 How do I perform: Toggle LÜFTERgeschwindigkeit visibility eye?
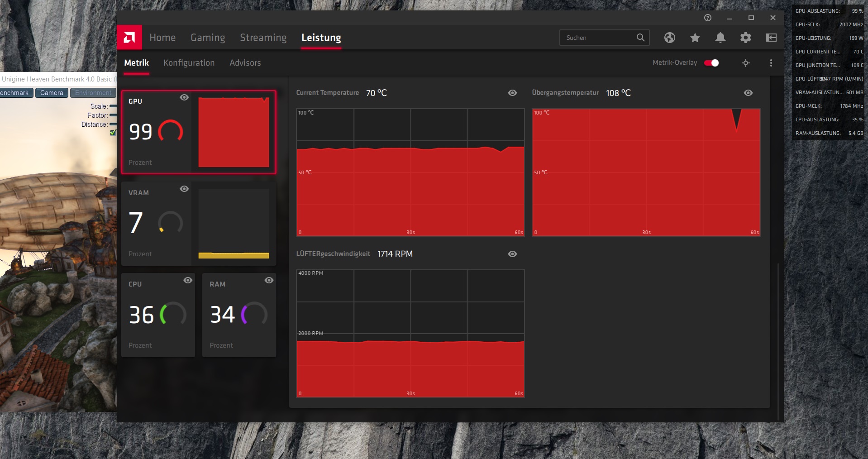pyautogui.click(x=512, y=254)
